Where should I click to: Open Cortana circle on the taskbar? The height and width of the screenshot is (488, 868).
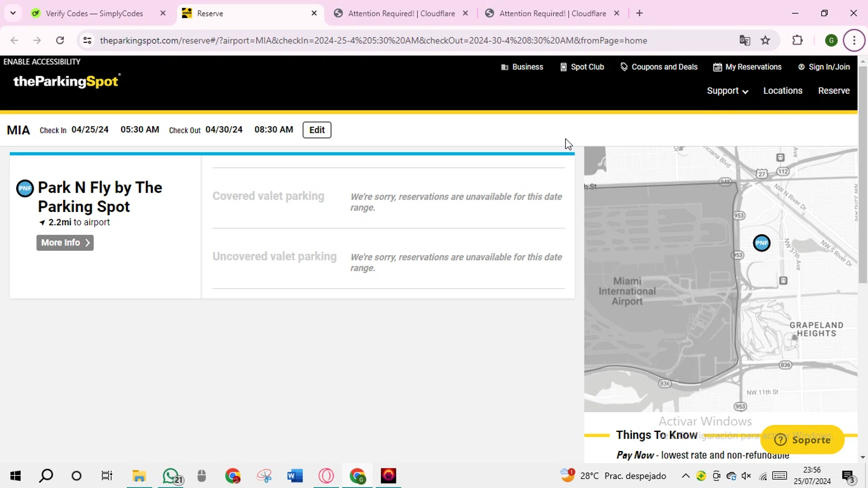(76, 476)
